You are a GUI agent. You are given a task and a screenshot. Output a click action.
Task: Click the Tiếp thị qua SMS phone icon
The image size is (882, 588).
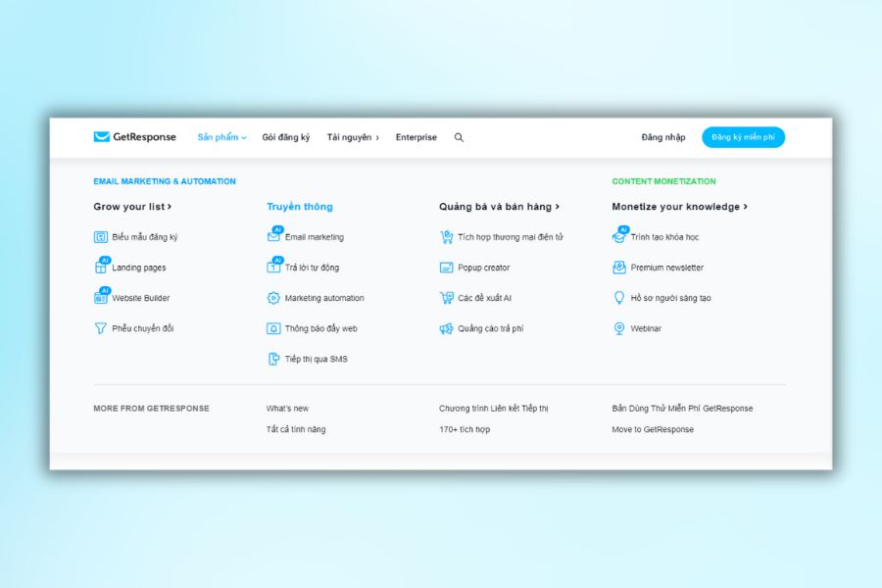(274, 359)
